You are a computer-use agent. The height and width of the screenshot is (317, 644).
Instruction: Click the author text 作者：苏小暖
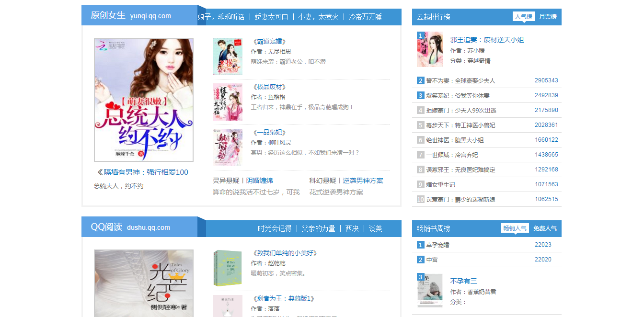(x=467, y=50)
